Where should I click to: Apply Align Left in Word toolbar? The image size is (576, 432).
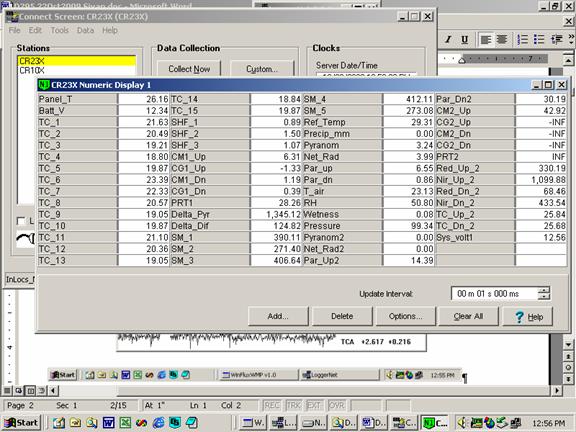[486, 39]
